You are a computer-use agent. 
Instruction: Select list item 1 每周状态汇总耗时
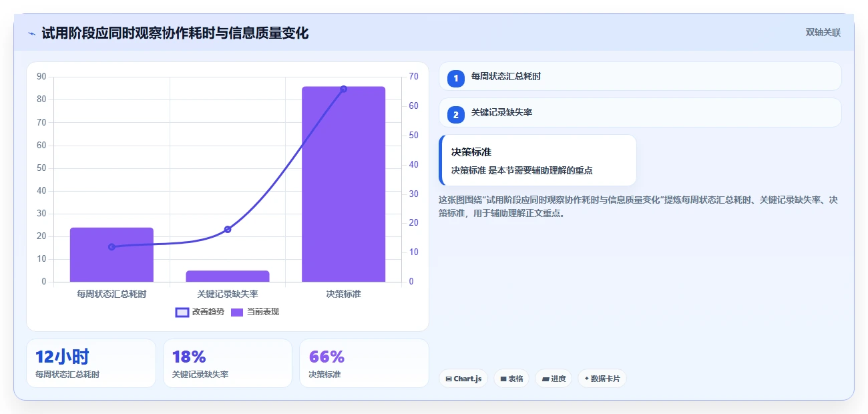click(x=640, y=76)
